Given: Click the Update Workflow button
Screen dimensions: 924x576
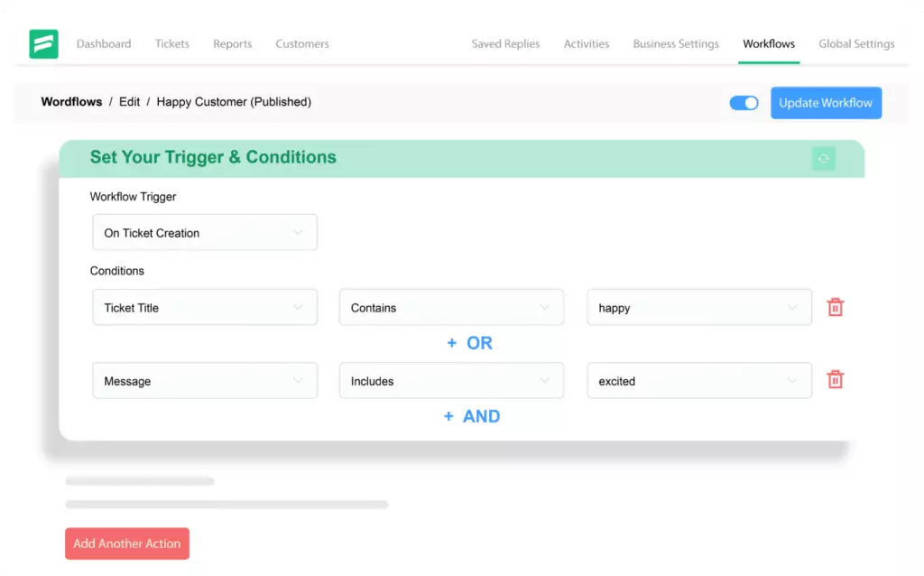Looking at the screenshot, I should point(826,103).
